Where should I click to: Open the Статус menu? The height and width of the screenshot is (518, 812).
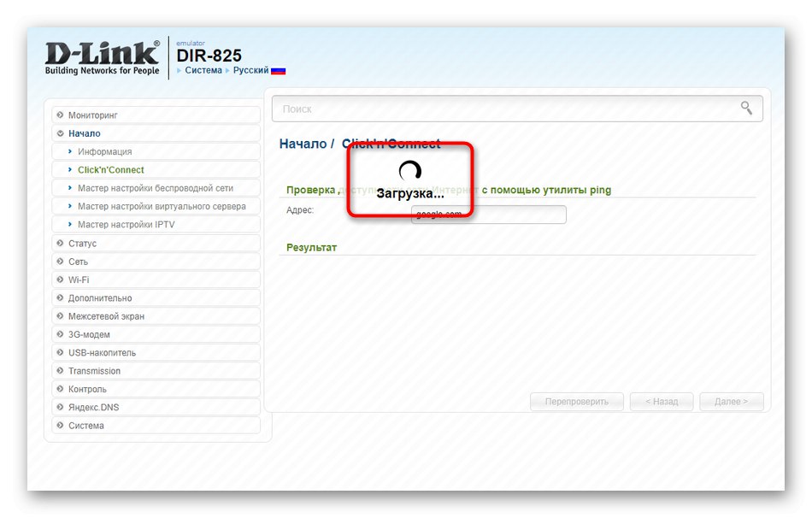coord(156,243)
